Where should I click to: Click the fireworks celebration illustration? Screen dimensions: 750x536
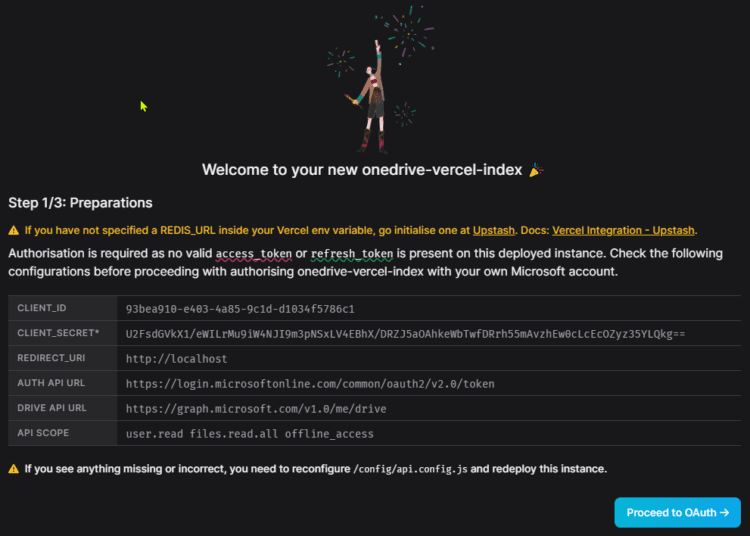pyautogui.click(x=380, y=79)
